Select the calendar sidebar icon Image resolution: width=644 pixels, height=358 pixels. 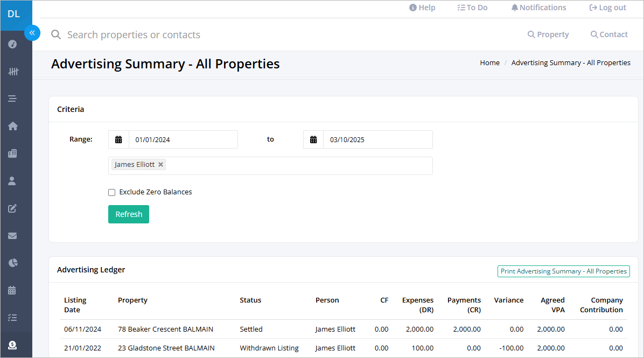(x=12, y=290)
